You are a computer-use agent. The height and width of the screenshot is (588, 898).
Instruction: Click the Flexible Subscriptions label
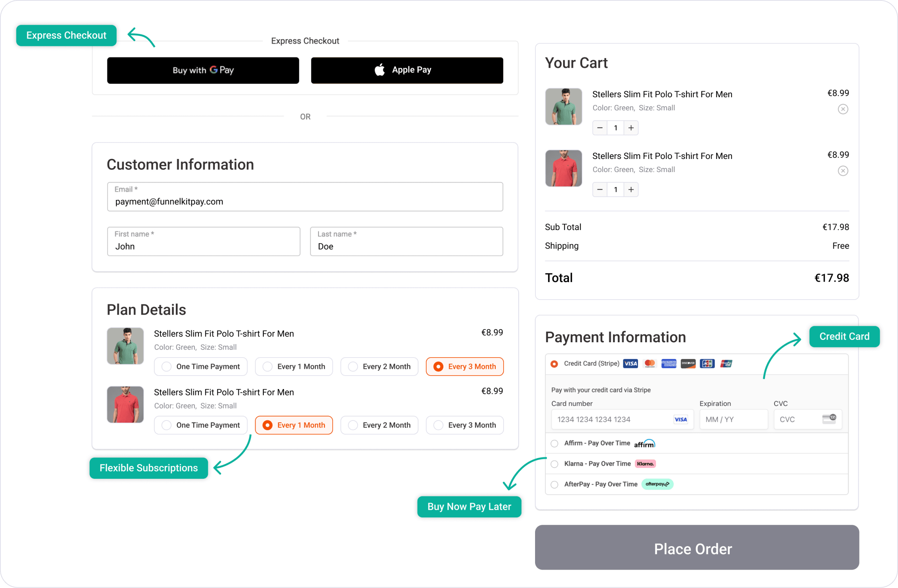148,468
